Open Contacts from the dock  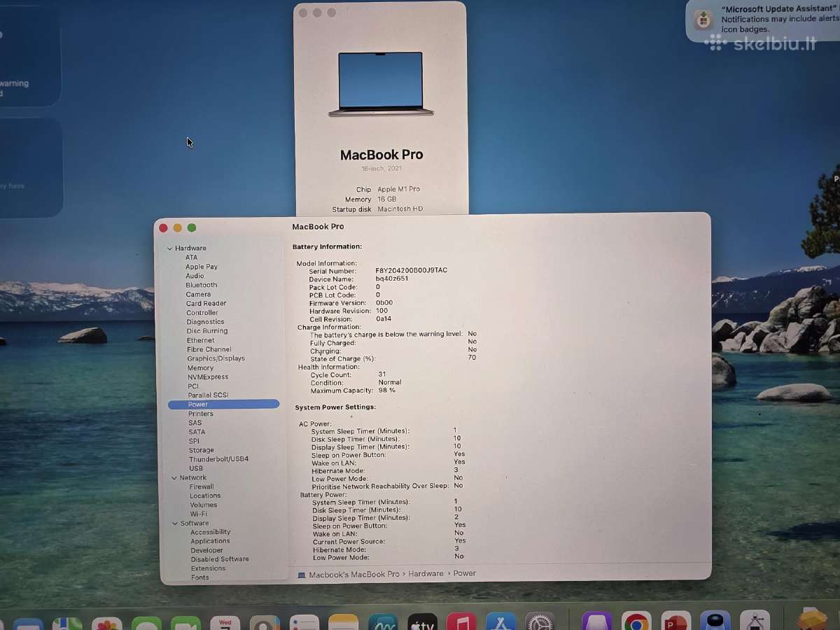point(265,623)
